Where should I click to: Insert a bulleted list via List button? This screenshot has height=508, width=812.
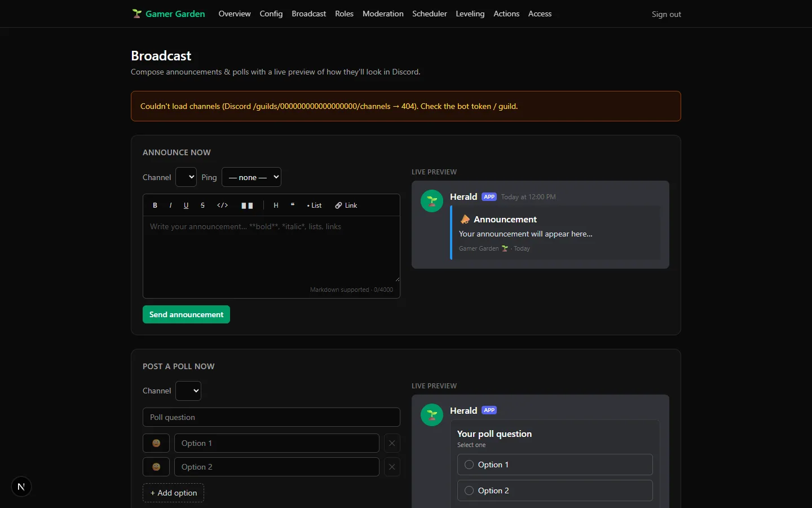tap(314, 205)
